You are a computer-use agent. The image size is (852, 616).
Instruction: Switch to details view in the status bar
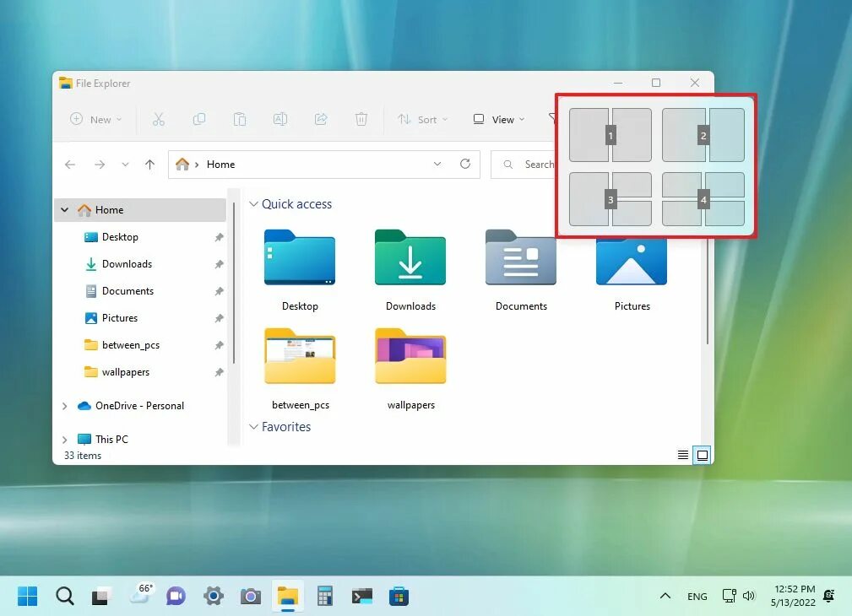[x=682, y=455]
